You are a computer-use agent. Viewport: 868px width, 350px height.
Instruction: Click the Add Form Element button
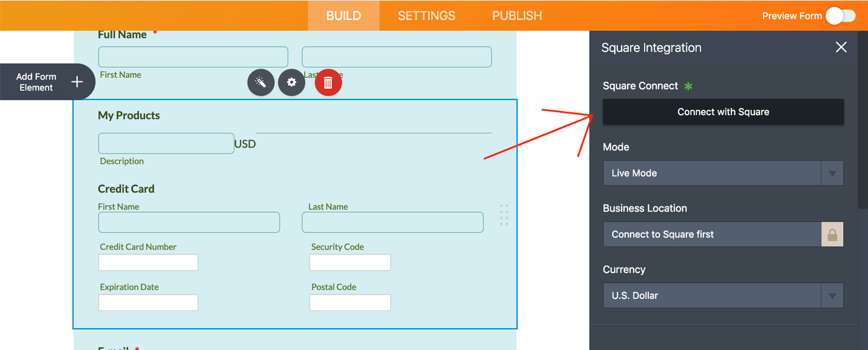[47, 82]
